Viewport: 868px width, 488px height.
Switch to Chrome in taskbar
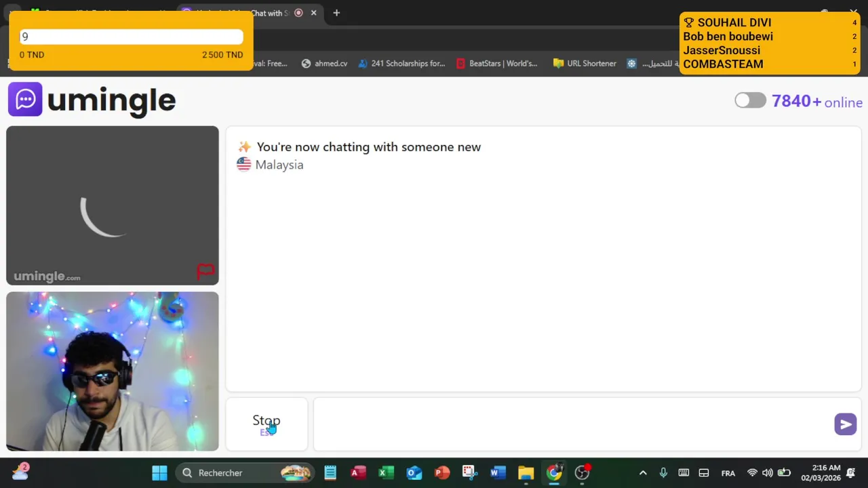tap(554, 472)
